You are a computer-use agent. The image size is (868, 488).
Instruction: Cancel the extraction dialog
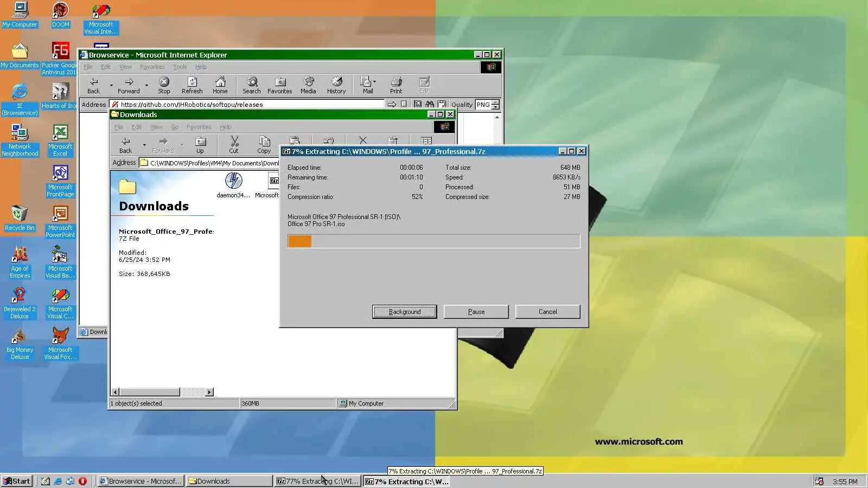coord(547,312)
